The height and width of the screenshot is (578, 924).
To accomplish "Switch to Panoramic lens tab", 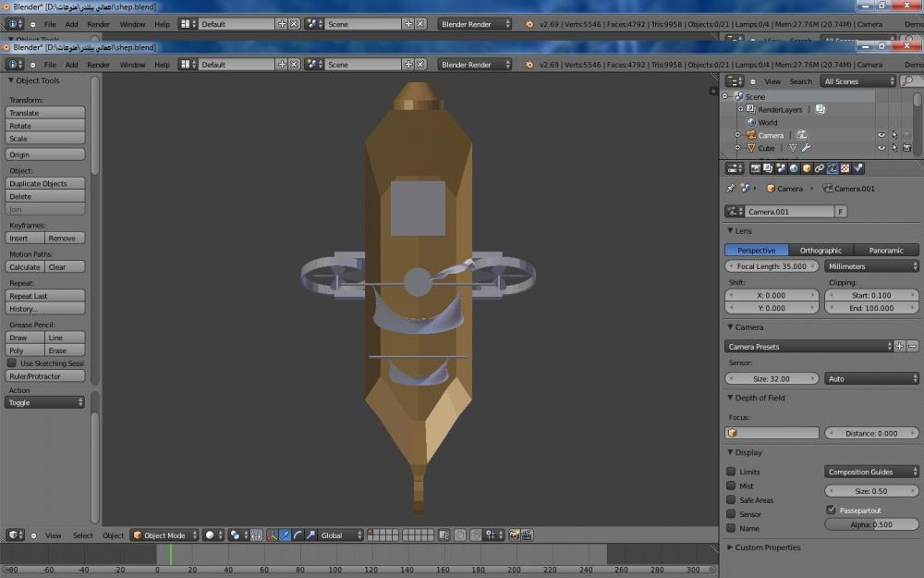I will pos(886,250).
